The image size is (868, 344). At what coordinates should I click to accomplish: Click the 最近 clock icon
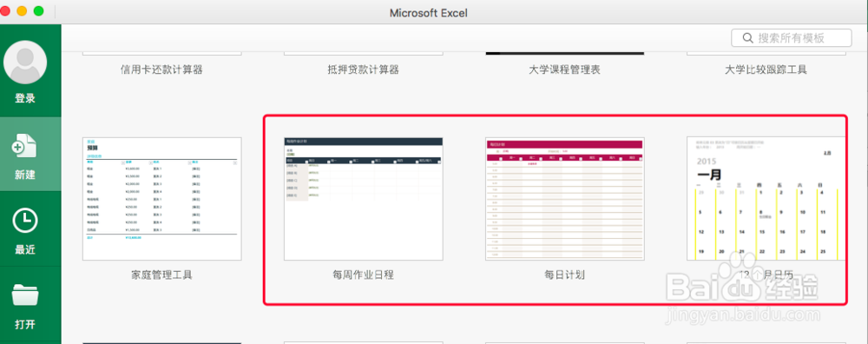coord(25,221)
